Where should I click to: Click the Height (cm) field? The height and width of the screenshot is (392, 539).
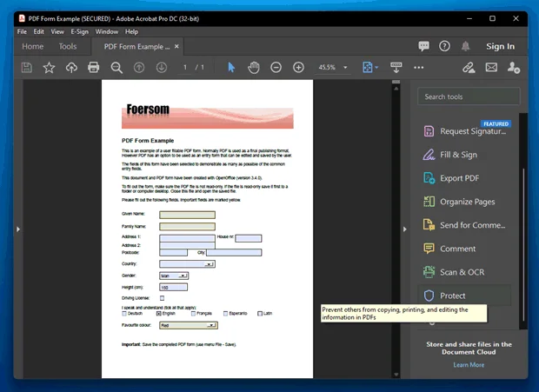174,287
